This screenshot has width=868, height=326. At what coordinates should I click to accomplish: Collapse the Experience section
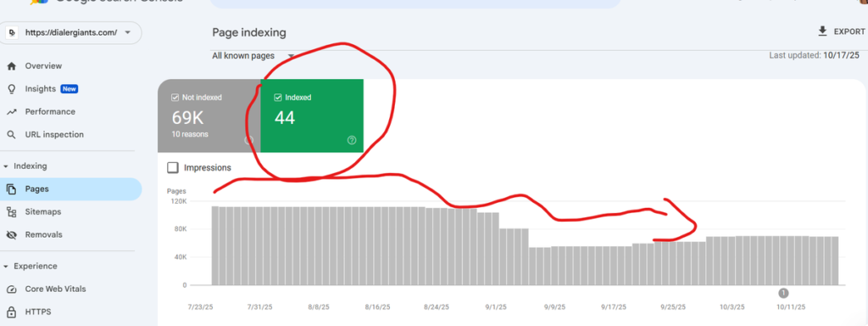(6, 267)
